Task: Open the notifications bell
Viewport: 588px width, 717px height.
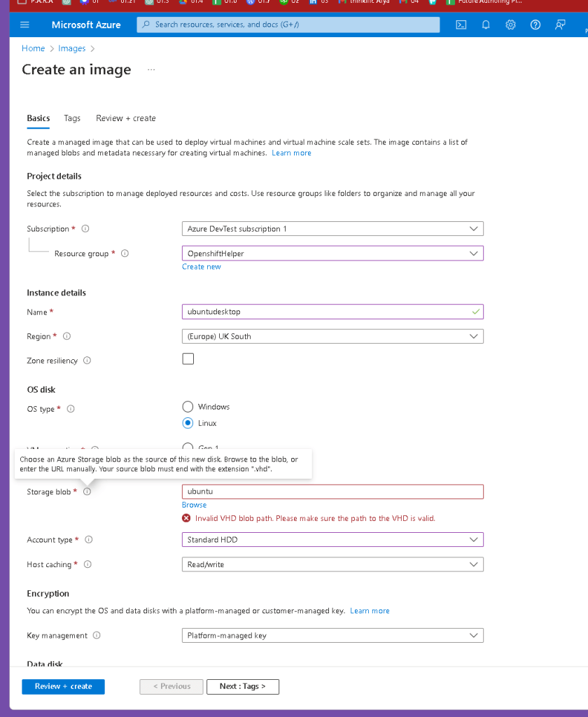Action: click(486, 25)
